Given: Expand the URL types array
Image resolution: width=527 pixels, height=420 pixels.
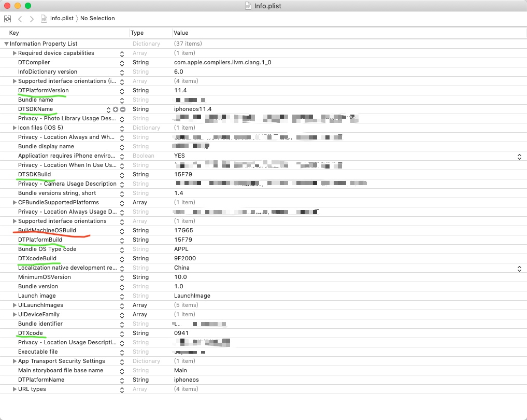Looking at the screenshot, I should coord(15,389).
